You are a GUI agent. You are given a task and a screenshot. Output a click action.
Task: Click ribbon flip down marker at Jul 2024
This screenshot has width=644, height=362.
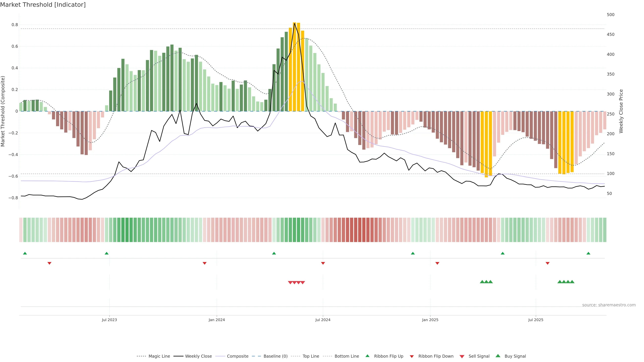pyautogui.click(x=323, y=263)
